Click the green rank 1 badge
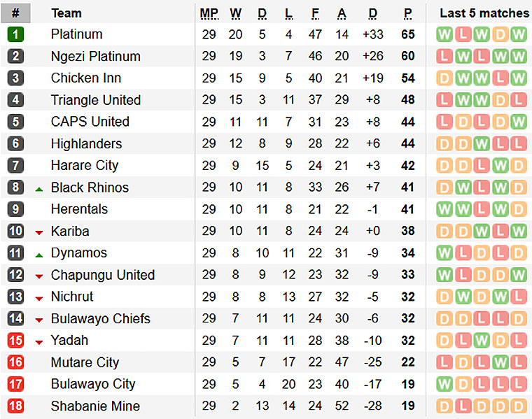Screen dimensions: 532x419 pyautogui.click(x=15, y=34)
